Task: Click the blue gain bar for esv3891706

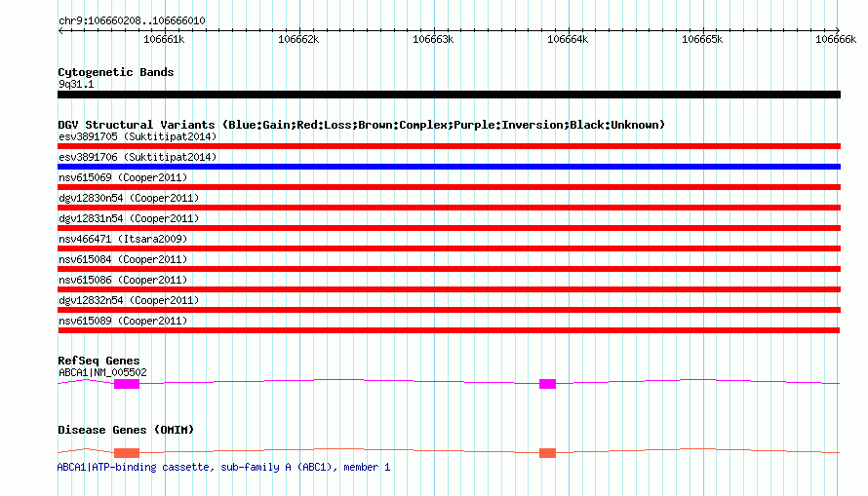Action: pos(449,167)
